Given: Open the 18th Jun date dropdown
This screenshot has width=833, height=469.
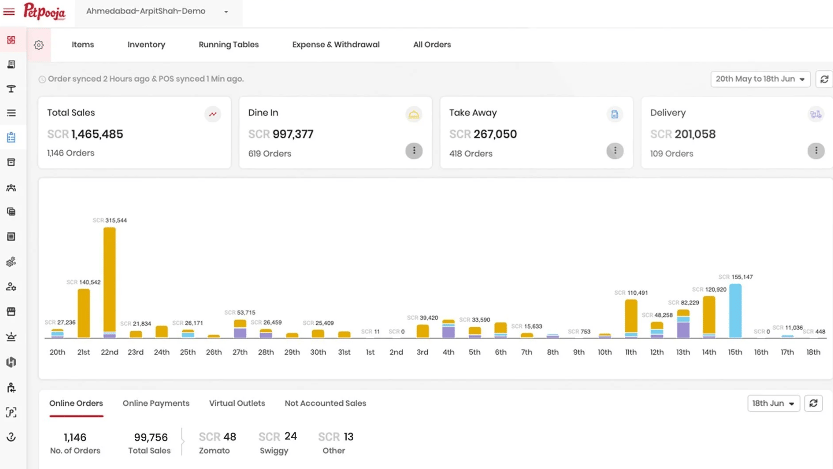Looking at the screenshot, I should click(x=773, y=403).
